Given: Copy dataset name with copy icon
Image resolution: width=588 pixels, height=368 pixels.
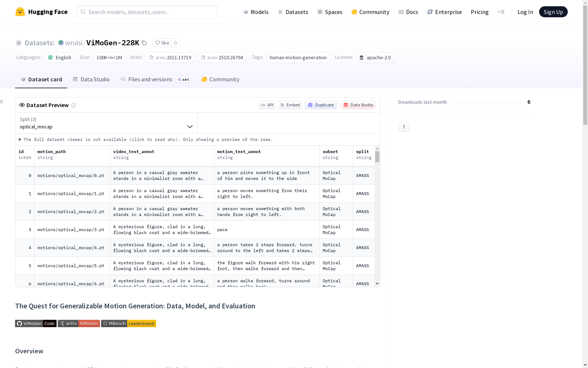Looking at the screenshot, I should pos(144,43).
